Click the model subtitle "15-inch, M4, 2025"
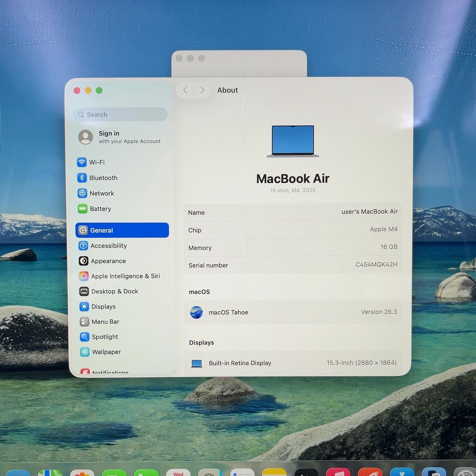476x476 pixels. (x=293, y=190)
